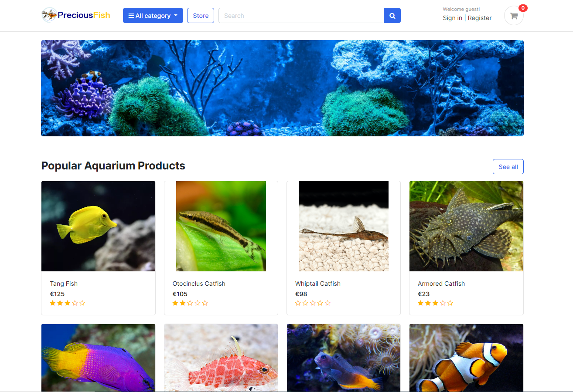Image resolution: width=573 pixels, height=392 pixels.
Task: Click the third star under Armored Catfish
Action: pyautogui.click(x=435, y=303)
